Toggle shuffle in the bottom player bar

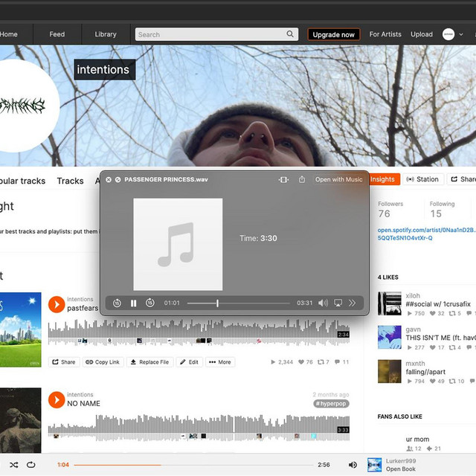13,465
